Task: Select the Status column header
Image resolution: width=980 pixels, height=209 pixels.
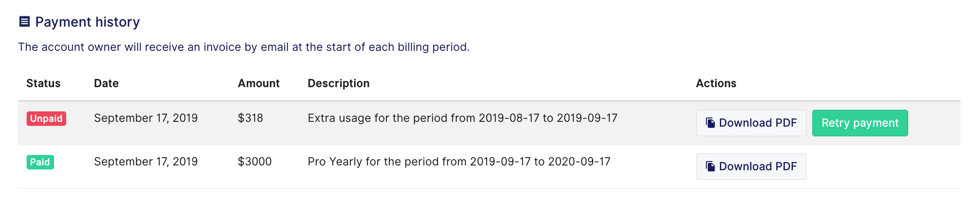Action: 44,84
